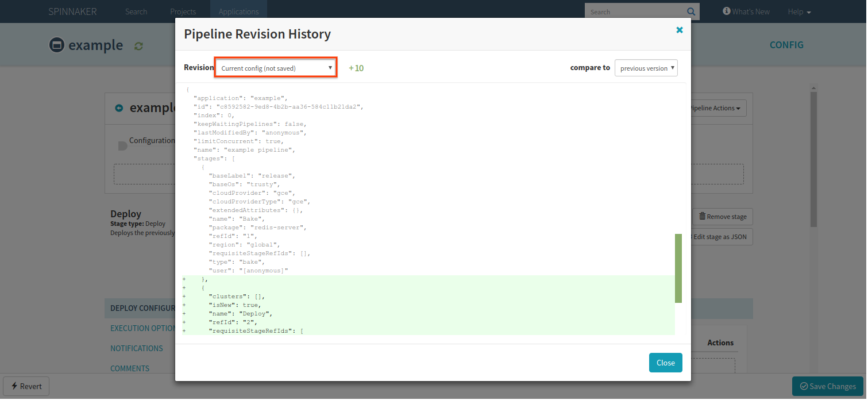This screenshot has width=868, height=400.
Task: Click the example application avatar icon
Action: tap(56, 45)
